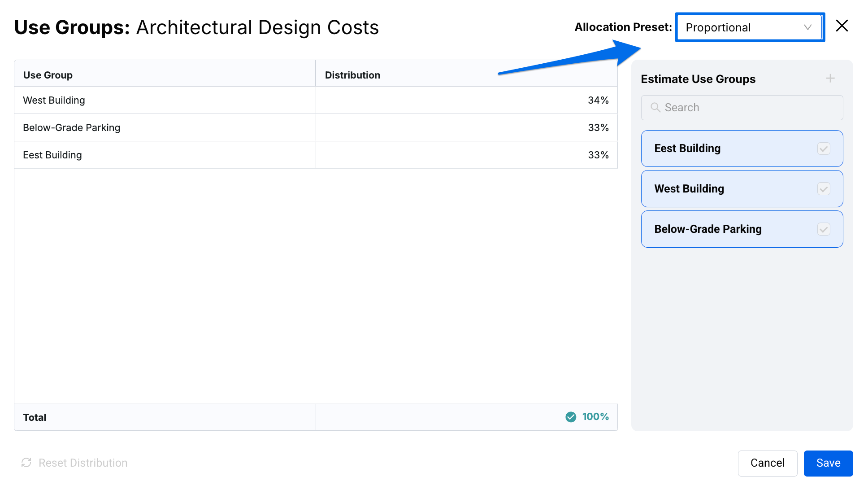
Task: Click the Architectural Design Costs title
Action: point(257,27)
